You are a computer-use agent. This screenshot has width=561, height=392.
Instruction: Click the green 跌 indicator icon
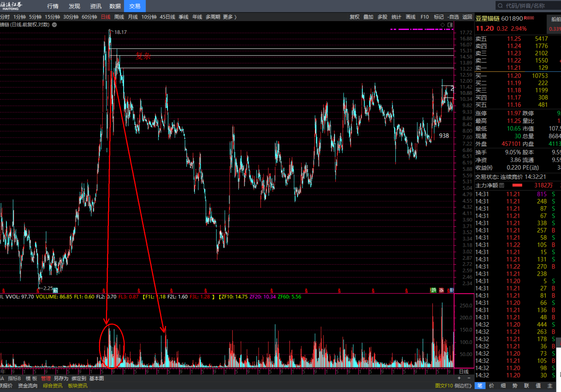click(x=434, y=290)
